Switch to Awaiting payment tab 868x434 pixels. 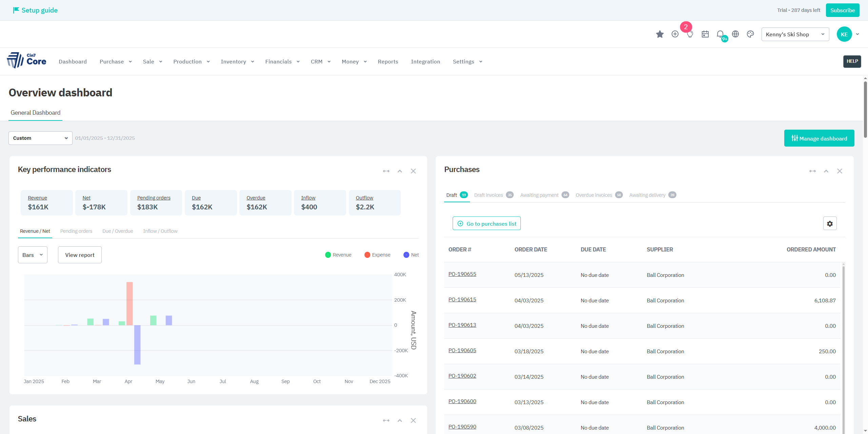click(x=539, y=195)
